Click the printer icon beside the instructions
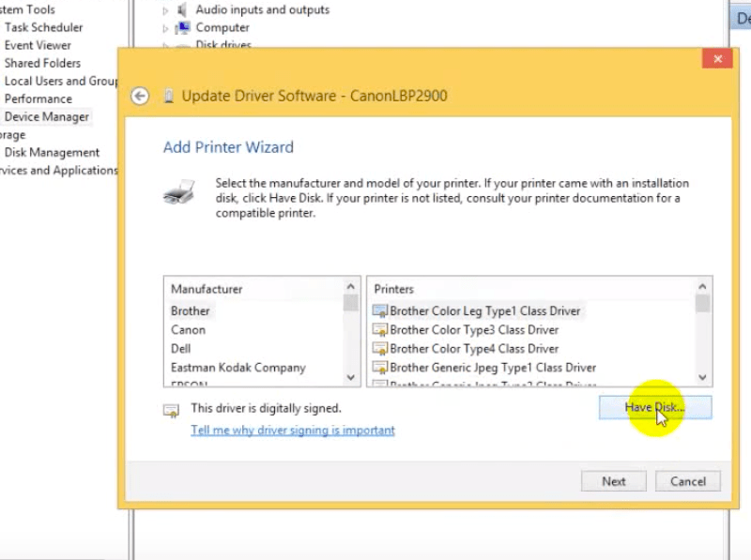751x560 pixels. point(179,191)
